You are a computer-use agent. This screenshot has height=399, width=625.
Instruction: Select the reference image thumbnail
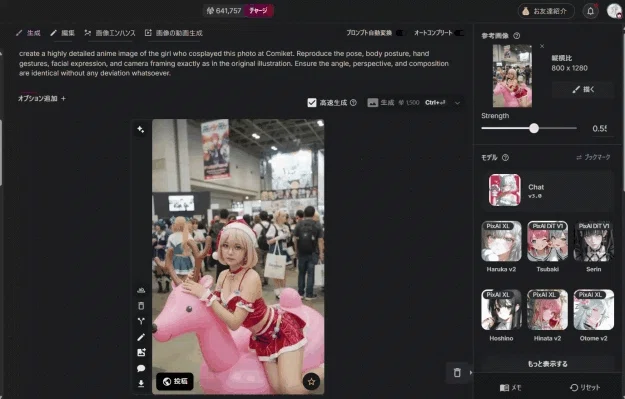tap(512, 76)
